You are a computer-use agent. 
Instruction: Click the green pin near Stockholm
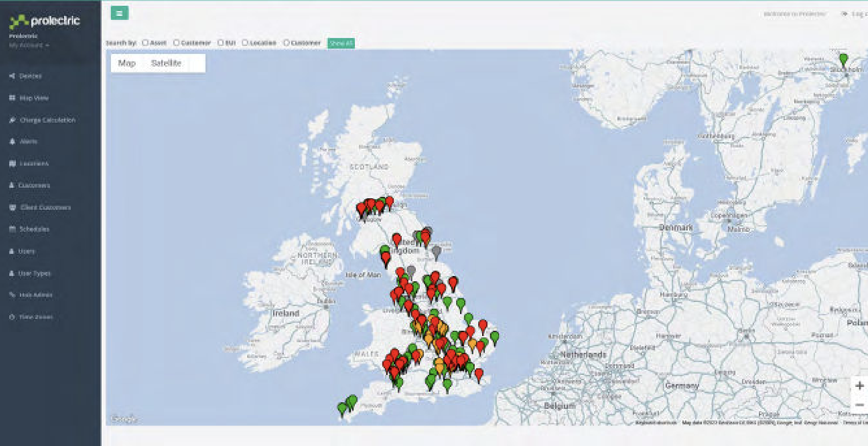click(x=843, y=59)
